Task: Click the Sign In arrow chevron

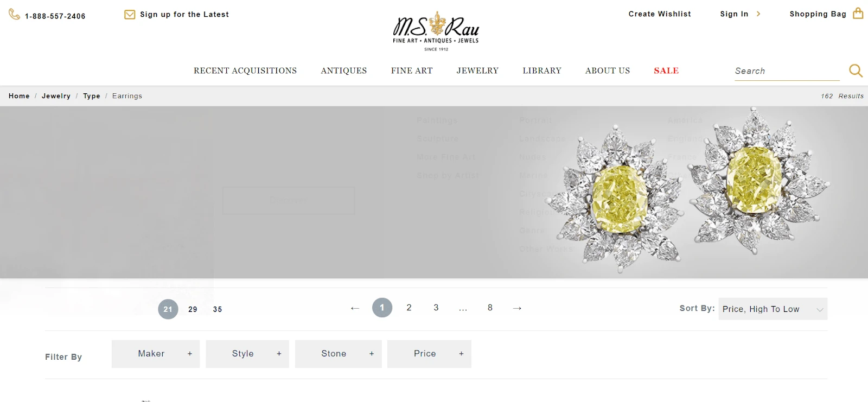Action: pos(758,14)
